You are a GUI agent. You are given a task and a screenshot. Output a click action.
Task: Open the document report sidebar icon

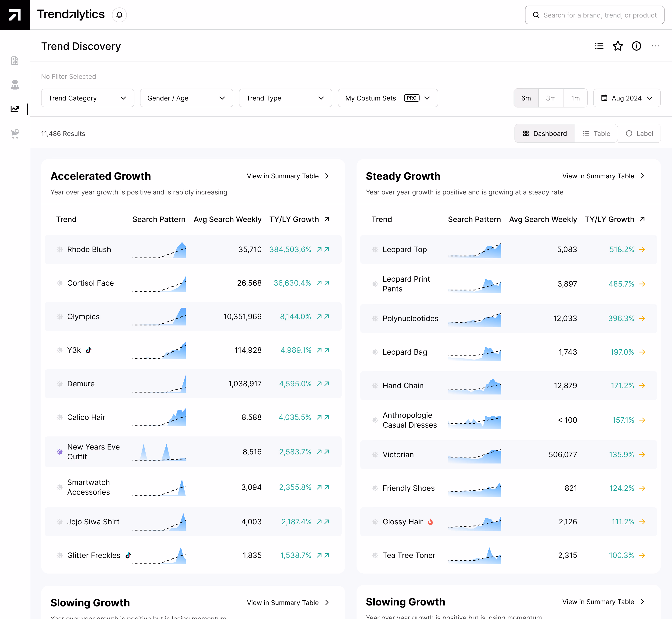pyautogui.click(x=15, y=61)
